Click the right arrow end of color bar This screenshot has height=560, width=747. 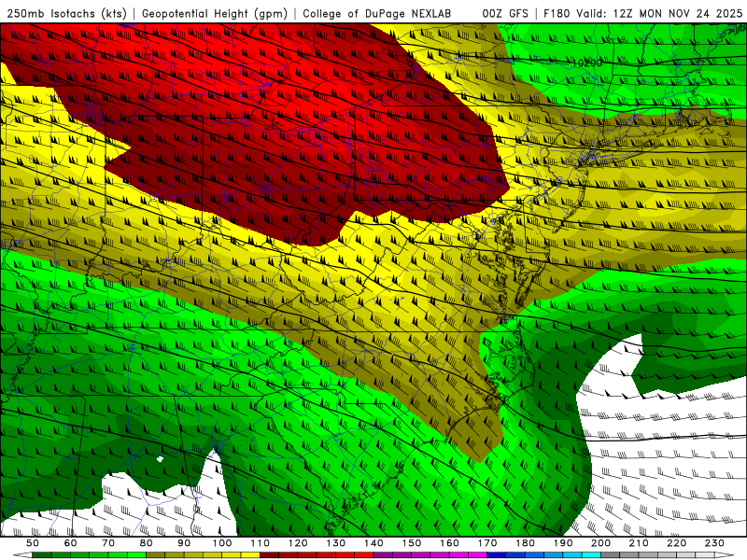click(x=725, y=554)
